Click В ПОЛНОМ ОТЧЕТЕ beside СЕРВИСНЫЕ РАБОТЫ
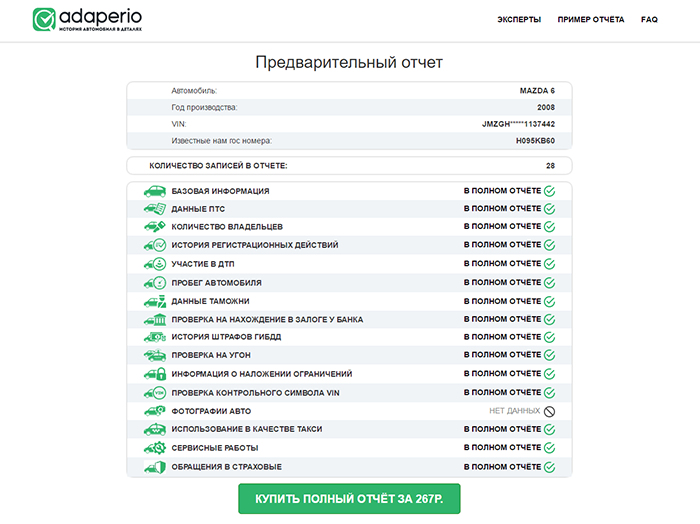The width and height of the screenshot is (700, 524). [x=501, y=448]
